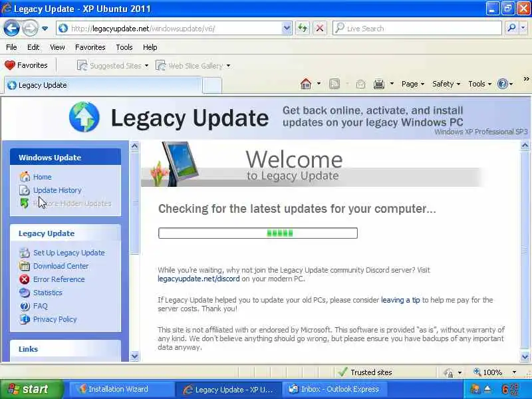Open the FAQ sidebar link
Image resolution: width=532 pixels, height=399 pixels.
pos(41,306)
